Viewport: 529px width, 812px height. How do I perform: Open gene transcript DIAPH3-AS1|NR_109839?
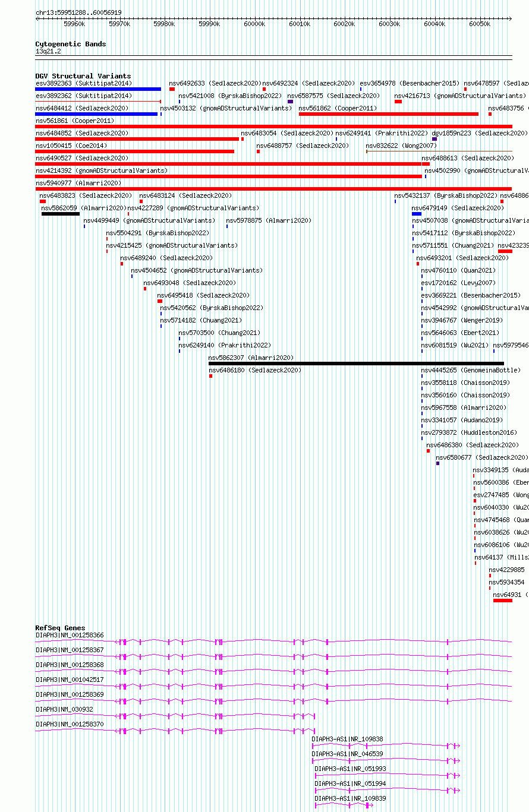click(x=350, y=798)
